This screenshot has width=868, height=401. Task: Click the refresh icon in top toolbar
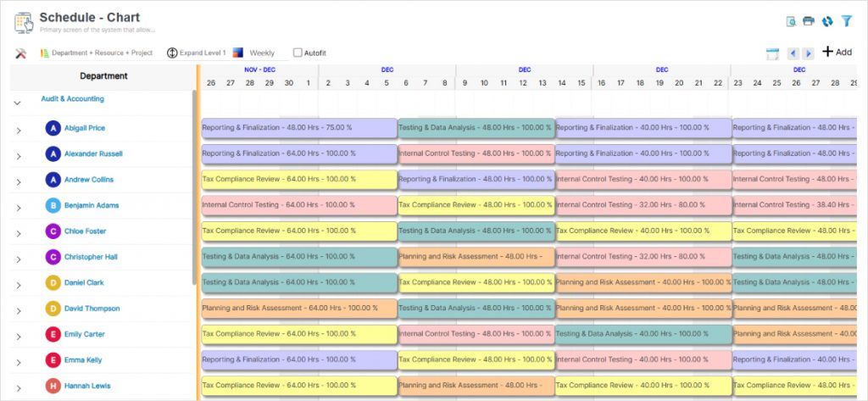coord(827,21)
